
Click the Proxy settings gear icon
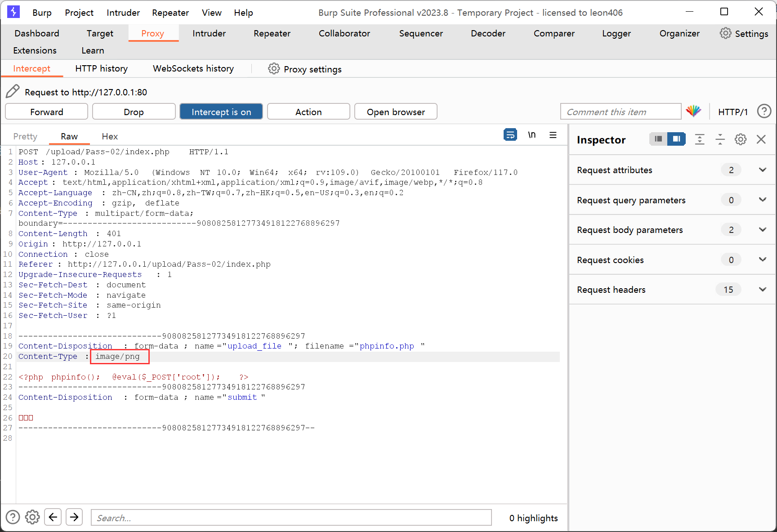(x=274, y=69)
